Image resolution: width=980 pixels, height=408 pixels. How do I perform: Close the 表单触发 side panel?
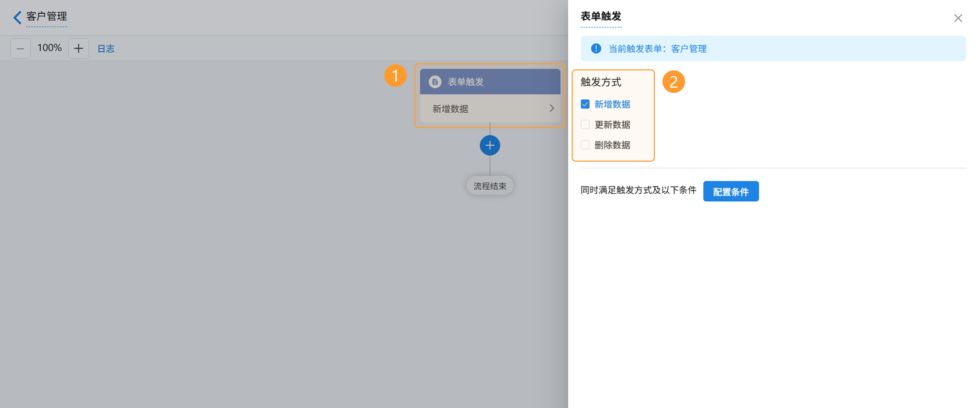click(958, 18)
